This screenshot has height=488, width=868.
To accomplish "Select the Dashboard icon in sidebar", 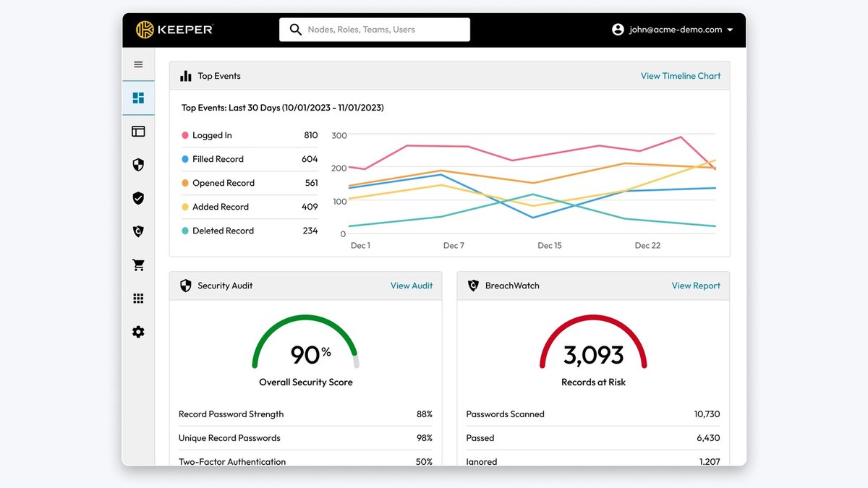I will coord(138,98).
